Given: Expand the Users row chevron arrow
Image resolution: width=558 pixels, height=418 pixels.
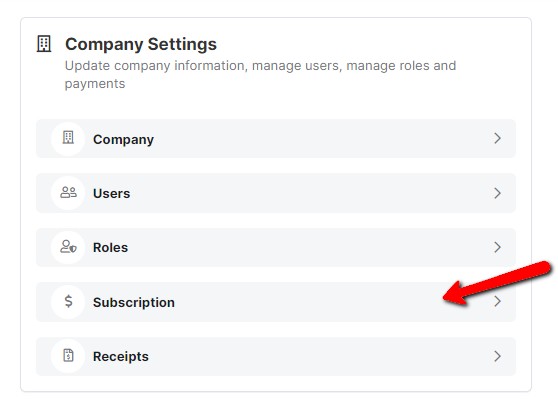Looking at the screenshot, I should (498, 193).
